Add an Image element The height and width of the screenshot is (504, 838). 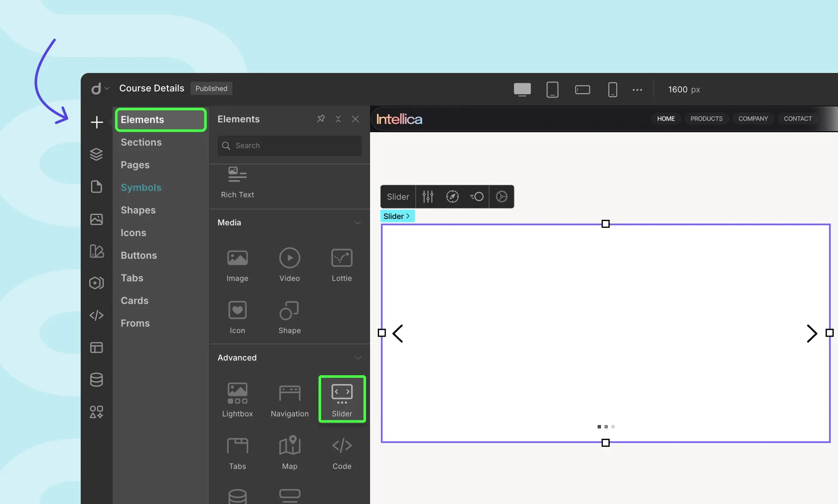click(x=237, y=265)
